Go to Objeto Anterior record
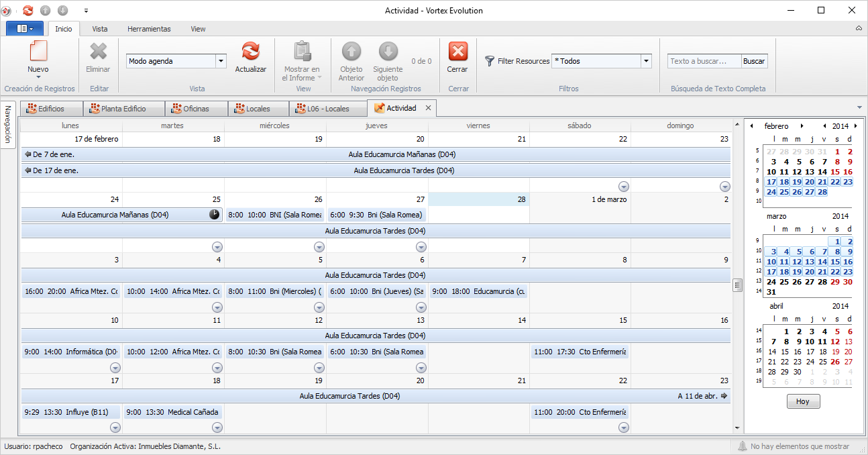868x455 pixels. [351, 51]
